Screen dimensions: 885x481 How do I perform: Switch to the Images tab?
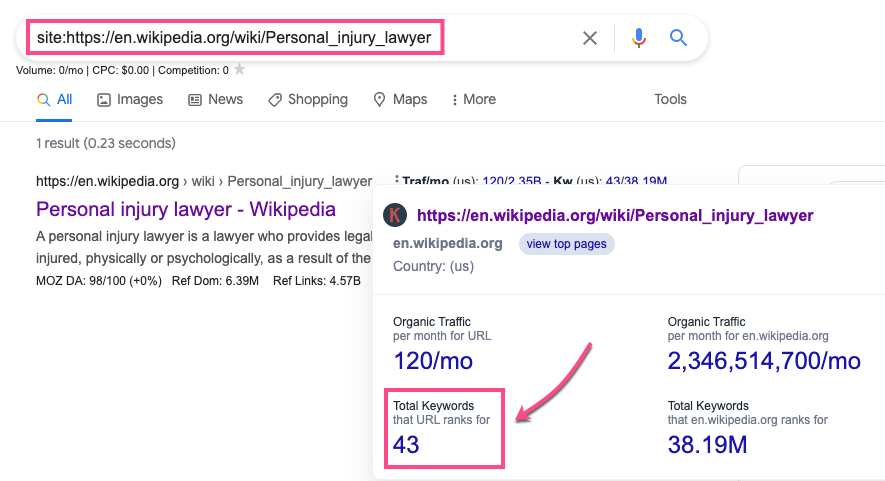tap(130, 99)
